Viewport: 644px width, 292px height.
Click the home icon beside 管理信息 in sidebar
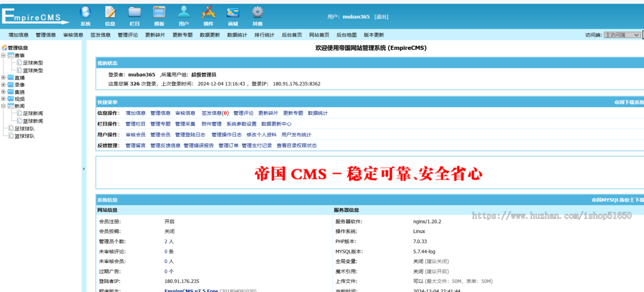4,48
